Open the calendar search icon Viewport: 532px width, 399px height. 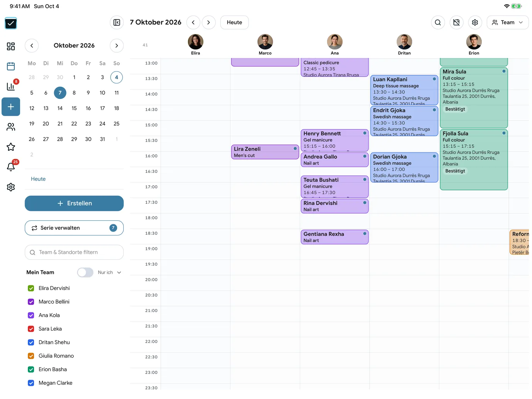438,22
